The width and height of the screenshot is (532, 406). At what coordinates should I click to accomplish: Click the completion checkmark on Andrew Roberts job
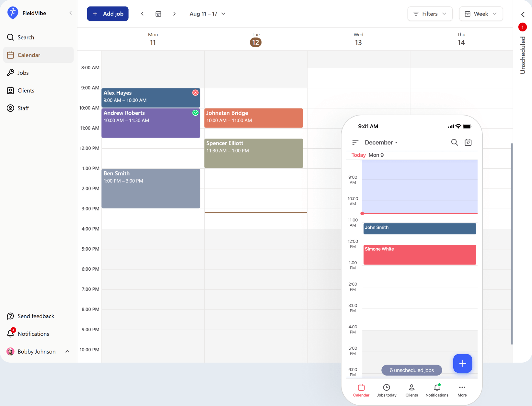pyautogui.click(x=196, y=113)
